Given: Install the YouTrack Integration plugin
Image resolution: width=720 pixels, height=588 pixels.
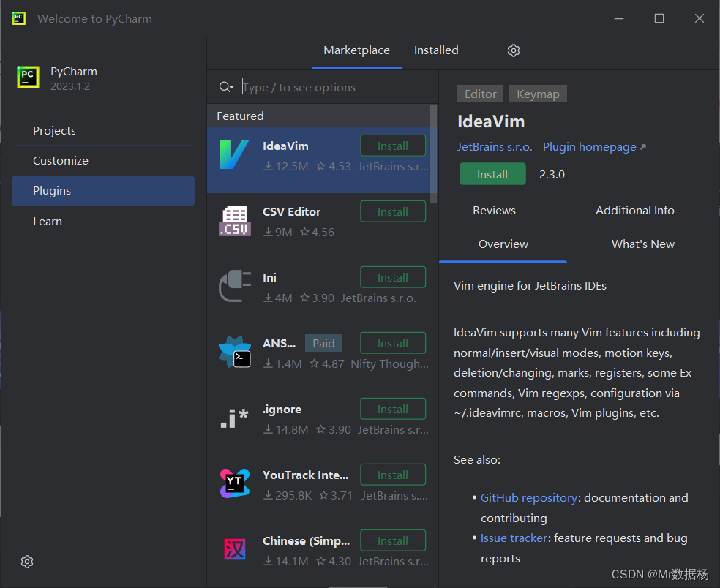Looking at the screenshot, I should click(393, 475).
